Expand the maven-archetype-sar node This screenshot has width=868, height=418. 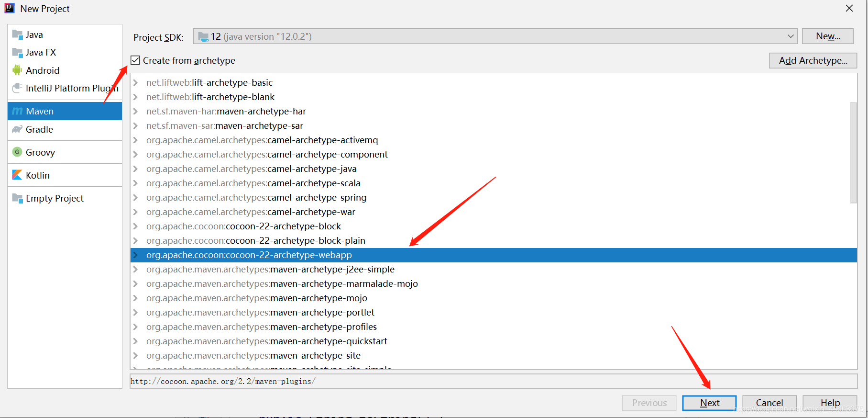click(136, 125)
